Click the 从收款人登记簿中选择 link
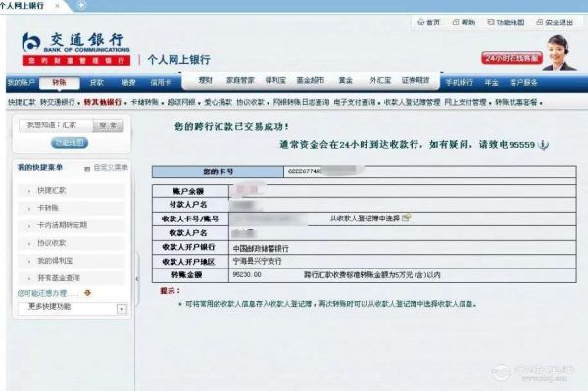Viewport: 588px width, 391px height. (365, 219)
